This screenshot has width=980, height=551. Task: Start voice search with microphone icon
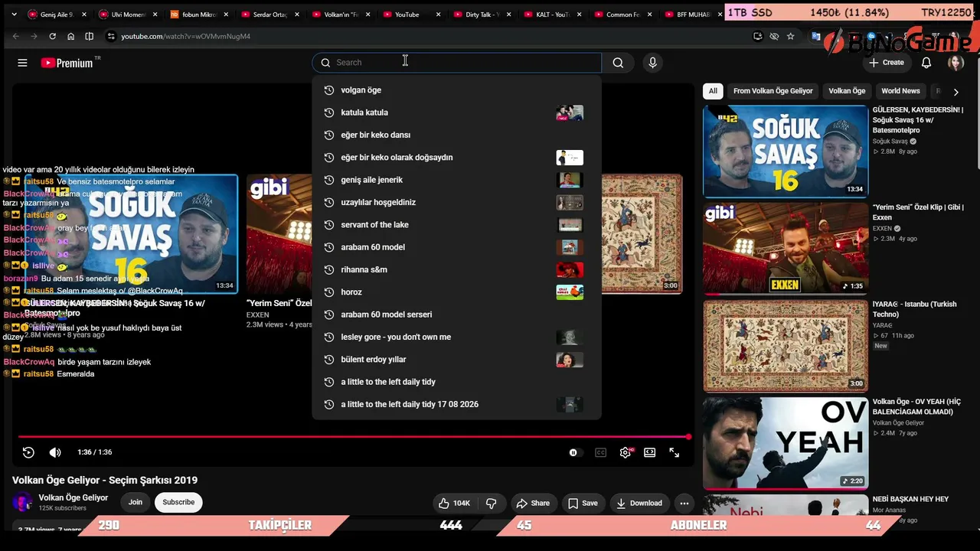[x=652, y=63]
